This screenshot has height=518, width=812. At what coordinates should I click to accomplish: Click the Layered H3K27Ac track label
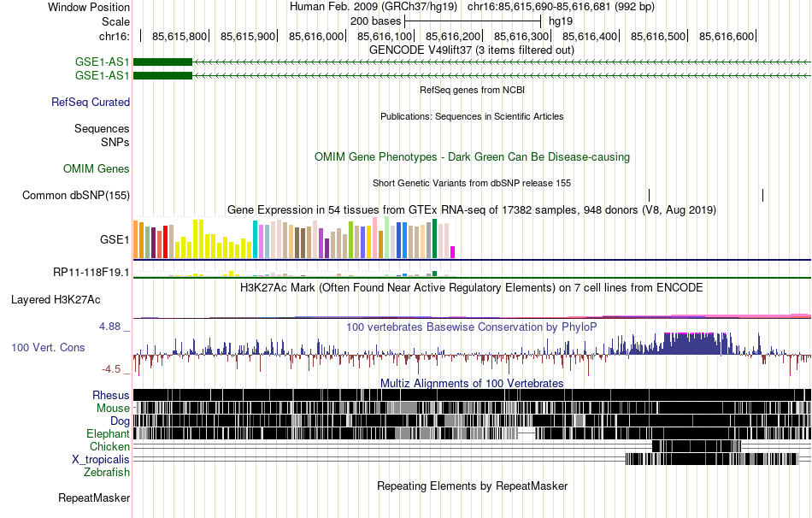coord(56,300)
